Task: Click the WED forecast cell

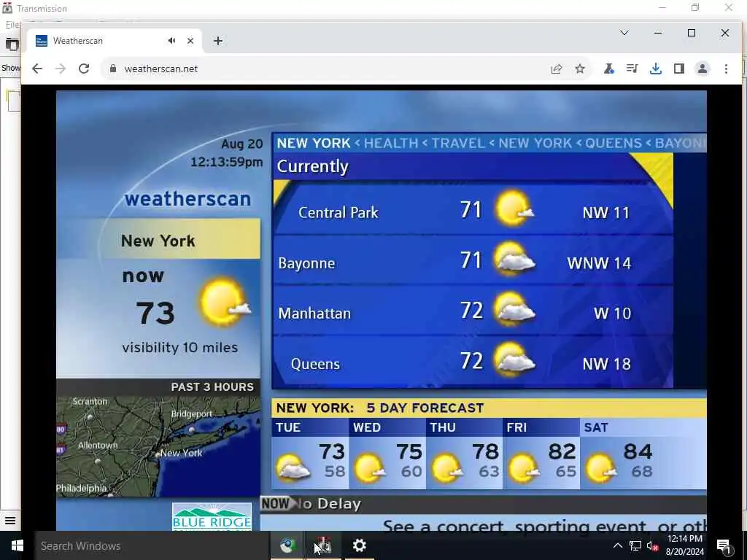Action: (x=387, y=454)
